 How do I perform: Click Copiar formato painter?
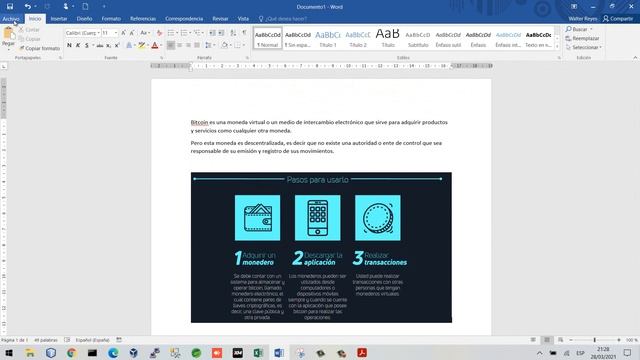pos(40,48)
